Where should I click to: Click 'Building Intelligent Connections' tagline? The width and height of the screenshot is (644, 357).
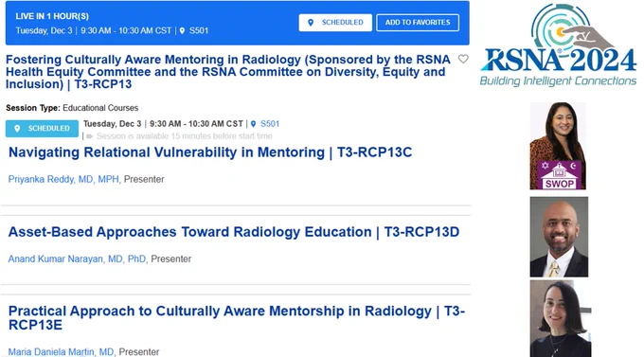pyautogui.click(x=558, y=80)
